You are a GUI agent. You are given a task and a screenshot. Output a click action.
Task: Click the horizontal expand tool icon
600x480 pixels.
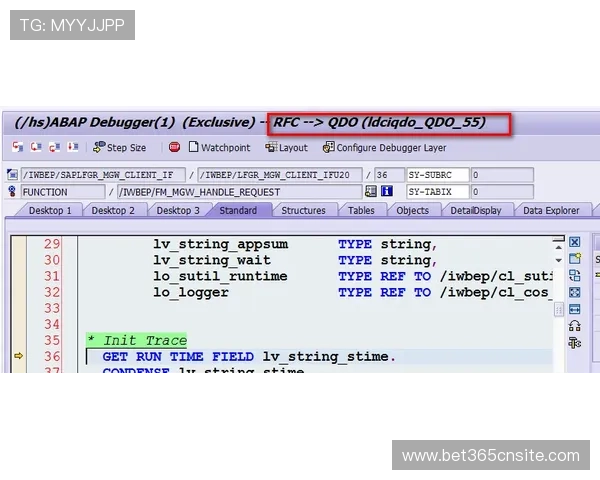(x=574, y=309)
